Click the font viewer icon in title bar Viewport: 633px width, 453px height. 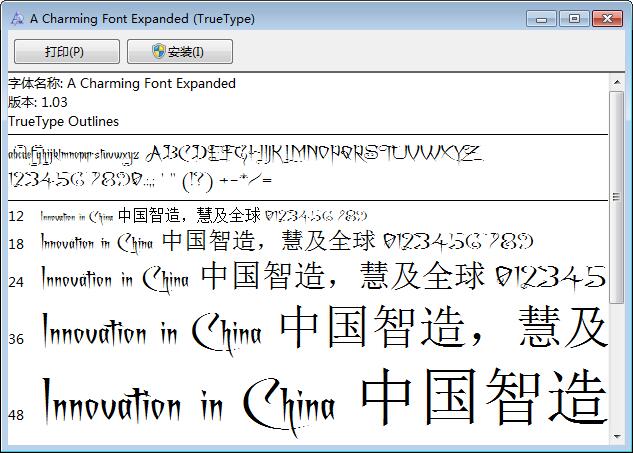point(17,19)
